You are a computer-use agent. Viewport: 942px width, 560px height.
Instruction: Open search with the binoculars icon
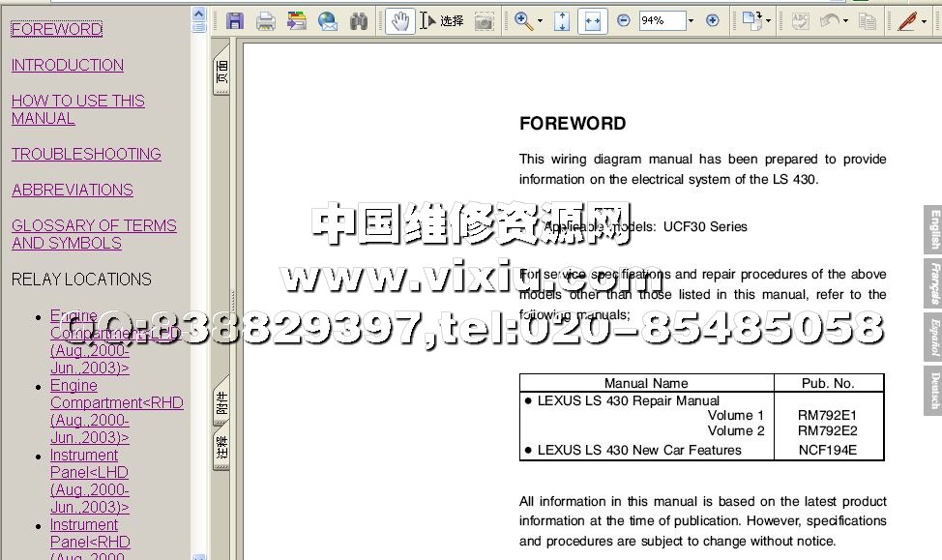359,21
